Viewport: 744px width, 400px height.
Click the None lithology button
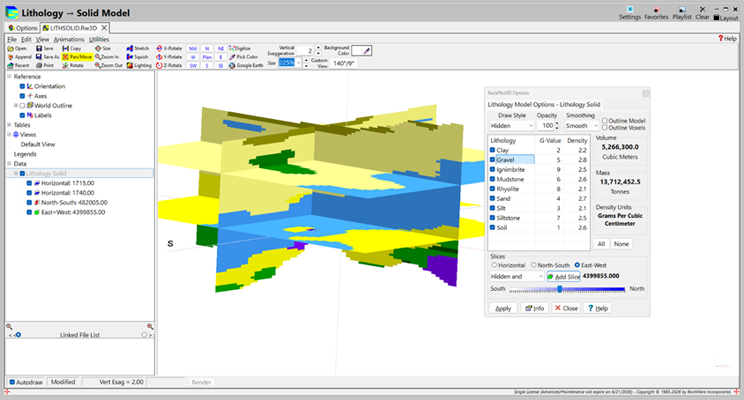click(x=621, y=244)
